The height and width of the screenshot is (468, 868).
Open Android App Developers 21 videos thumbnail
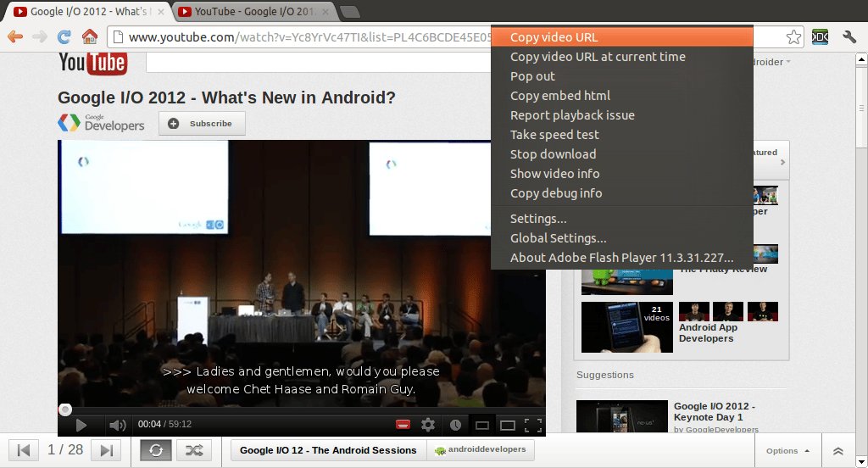627,326
